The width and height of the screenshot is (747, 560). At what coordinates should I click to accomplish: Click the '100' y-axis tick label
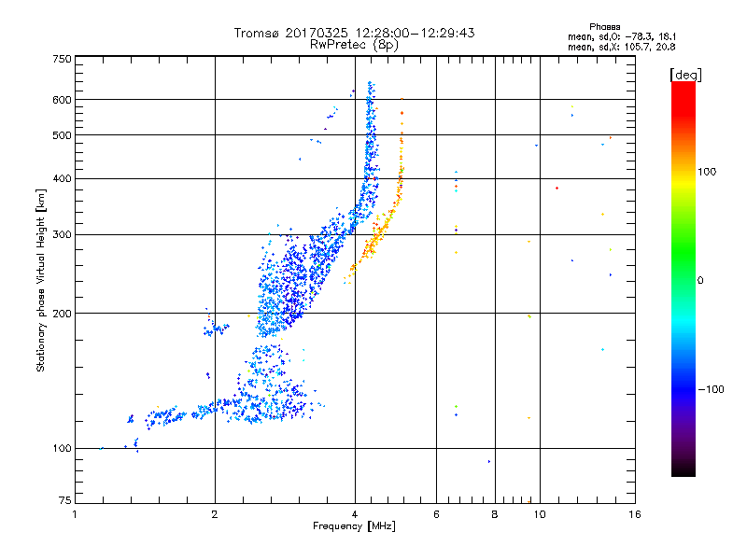point(63,448)
